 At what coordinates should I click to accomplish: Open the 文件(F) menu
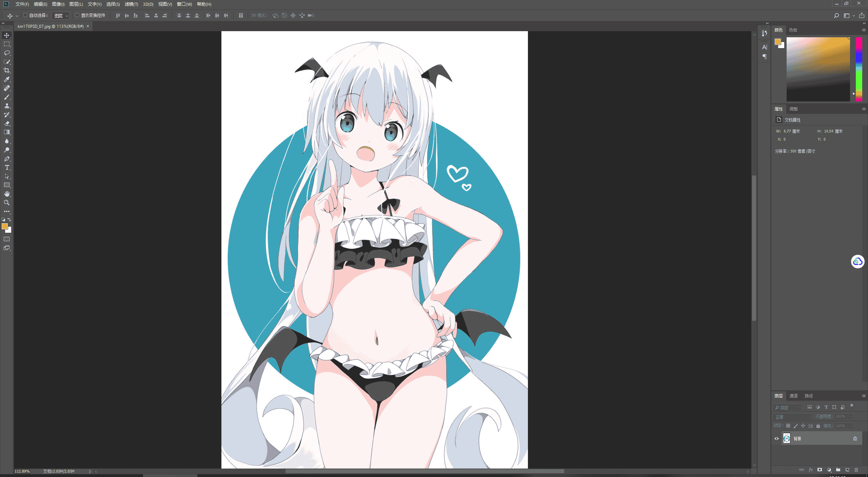tap(22, 4)
